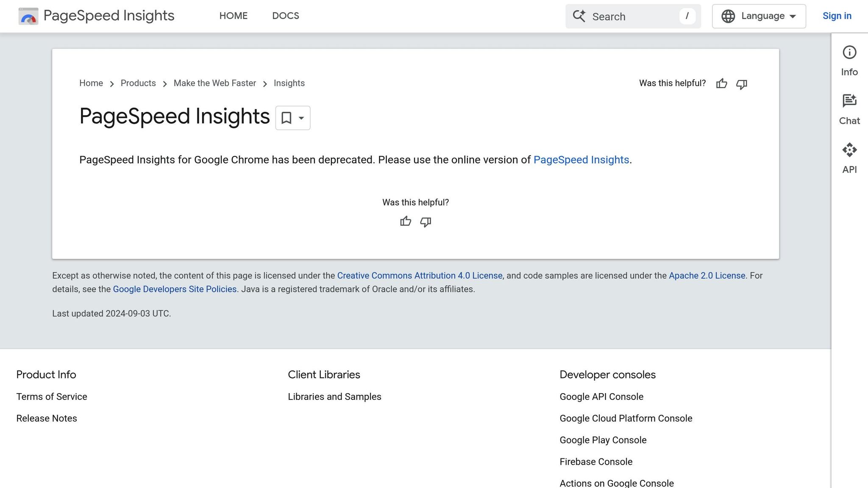868x488 pixels.
Task: Click the globe icon next to Language
Action: tap(728, 16)
